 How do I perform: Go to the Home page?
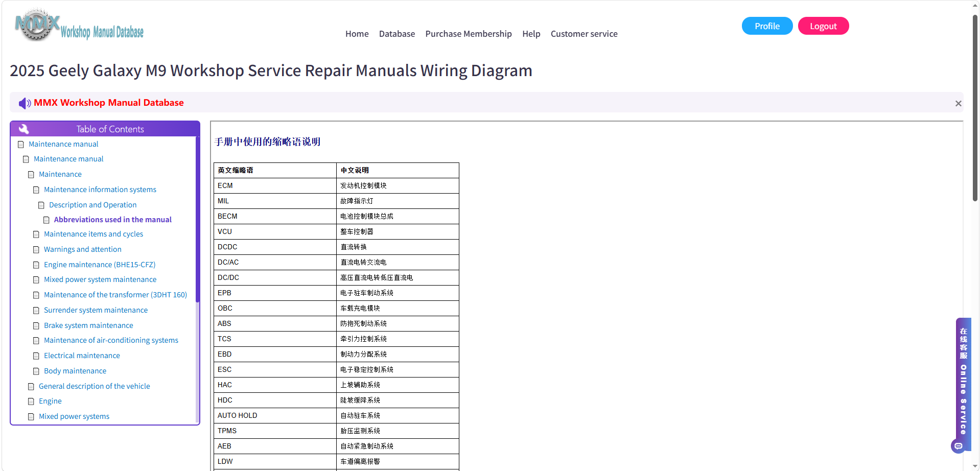pyautogui.click(x=357, y=34)
